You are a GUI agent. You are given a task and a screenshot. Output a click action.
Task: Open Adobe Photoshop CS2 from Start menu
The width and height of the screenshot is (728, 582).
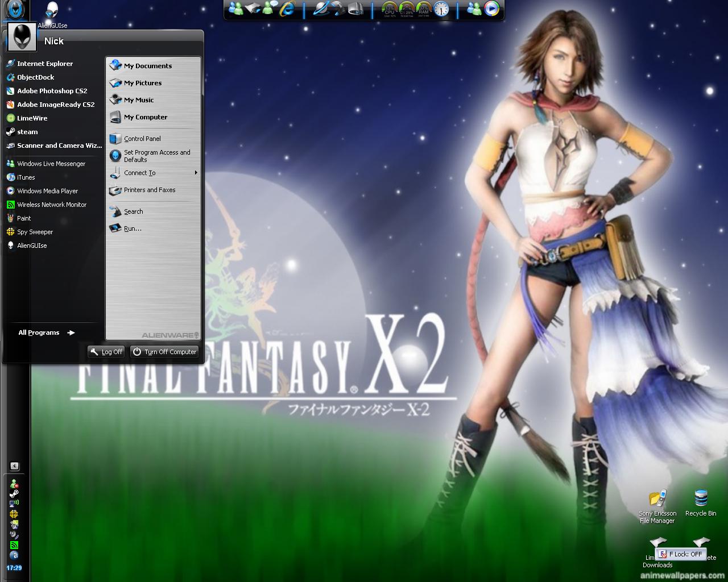click(53, 91)
